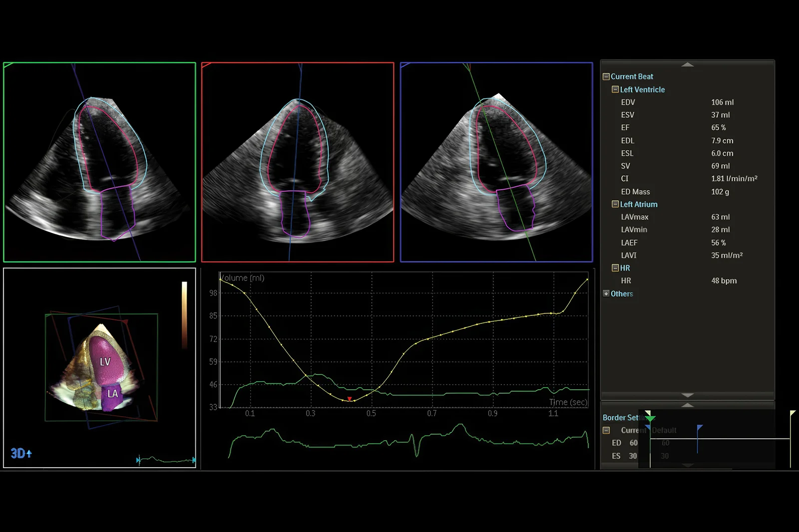Click the LA label in 3D model
Screen dimensions: 799x532
[113, 394]
